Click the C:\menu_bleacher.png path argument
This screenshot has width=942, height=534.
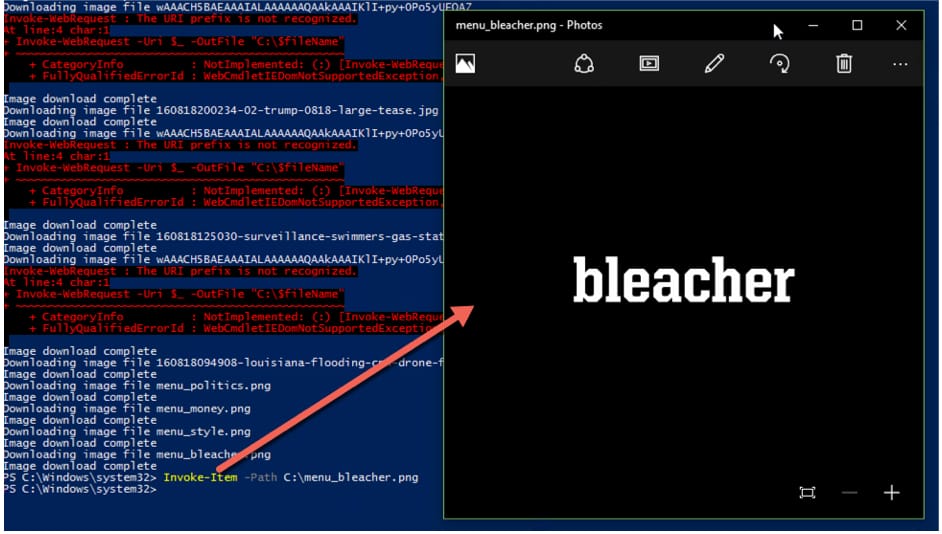pos(352,478)
